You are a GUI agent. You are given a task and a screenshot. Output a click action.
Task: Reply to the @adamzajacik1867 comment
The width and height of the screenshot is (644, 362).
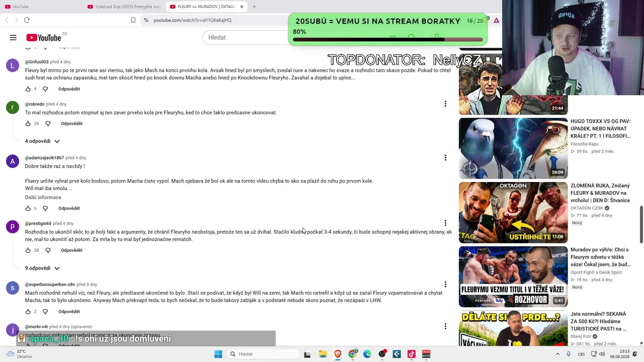69,208
